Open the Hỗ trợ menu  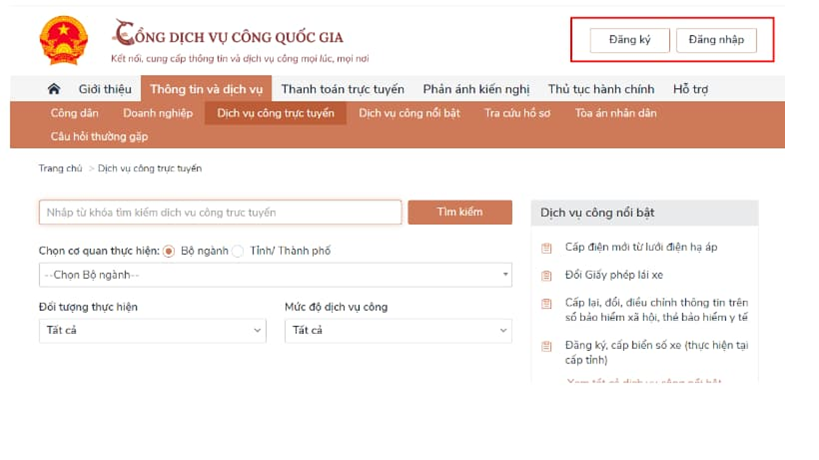coord(691,89)
